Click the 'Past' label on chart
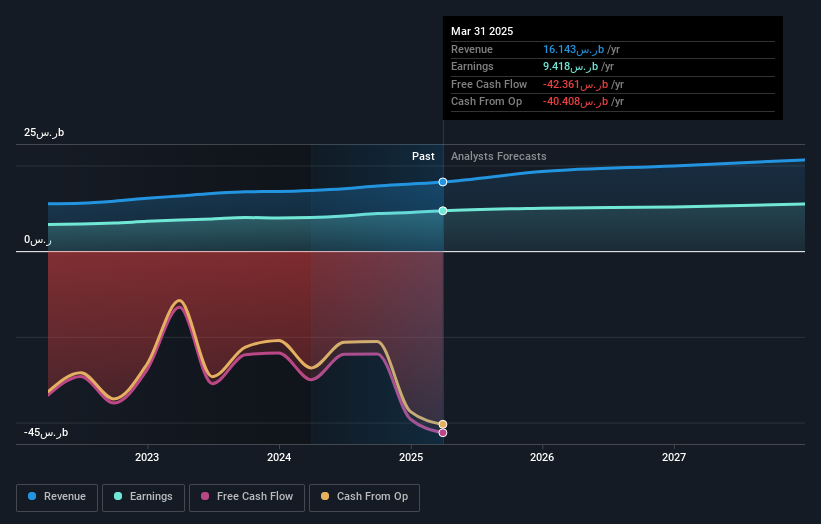The height and width of the screenshot is (524, 821). [423, 157]
